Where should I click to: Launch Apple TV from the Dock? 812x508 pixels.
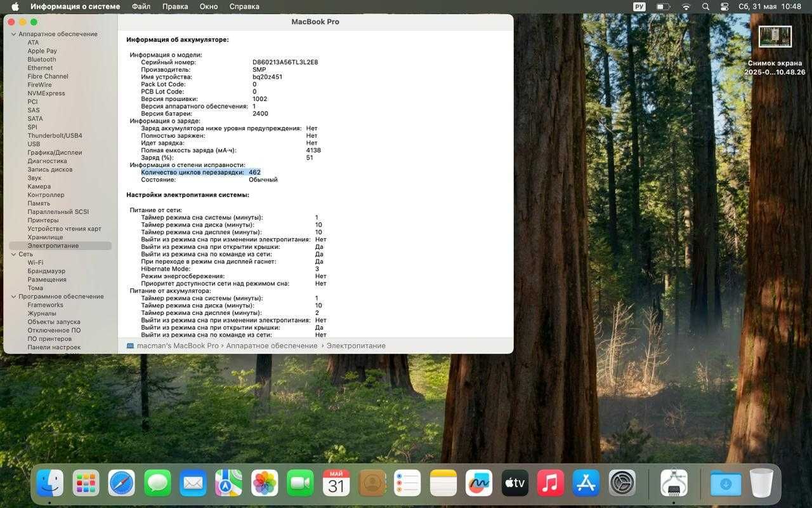[515, 483]
